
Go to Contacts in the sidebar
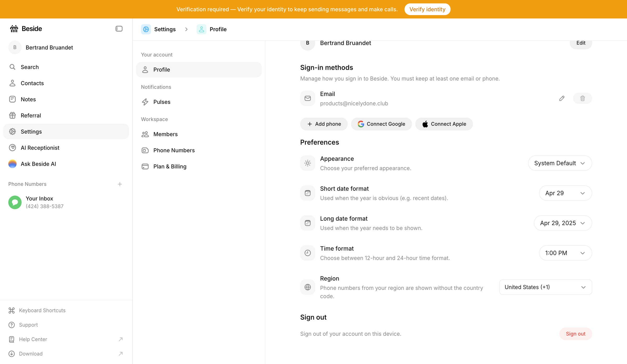(x=66, y=83)
